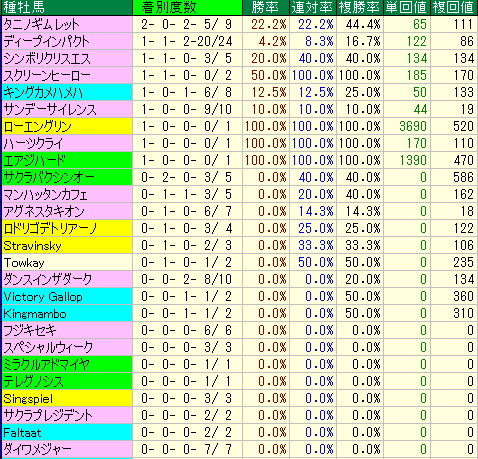Select the ディープインパクト sire name
The height and width of the screenshot is (459, 478).
point(47,41)
